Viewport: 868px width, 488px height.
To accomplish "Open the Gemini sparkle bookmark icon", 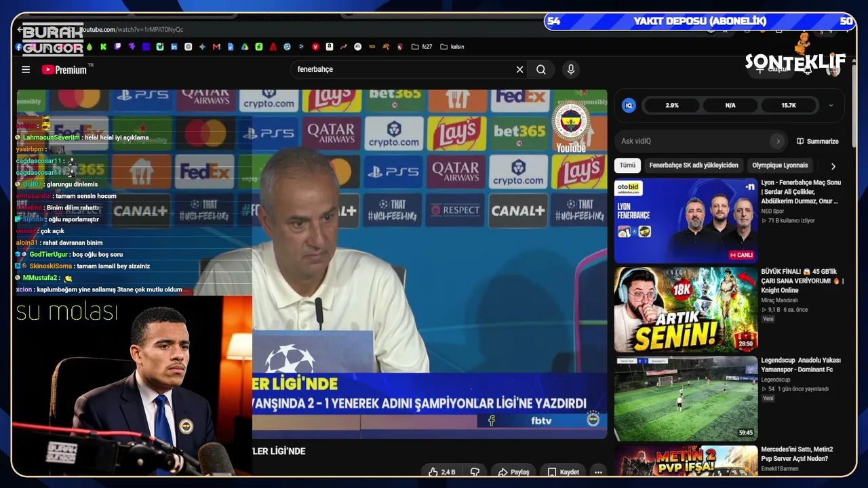I will pyautogui.click(x=202, y=47).
